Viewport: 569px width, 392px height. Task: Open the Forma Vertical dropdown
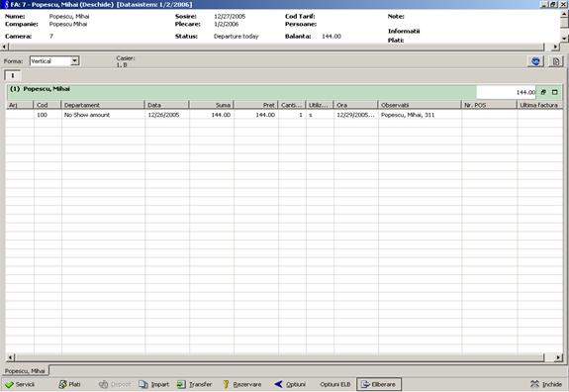(75, 61)
